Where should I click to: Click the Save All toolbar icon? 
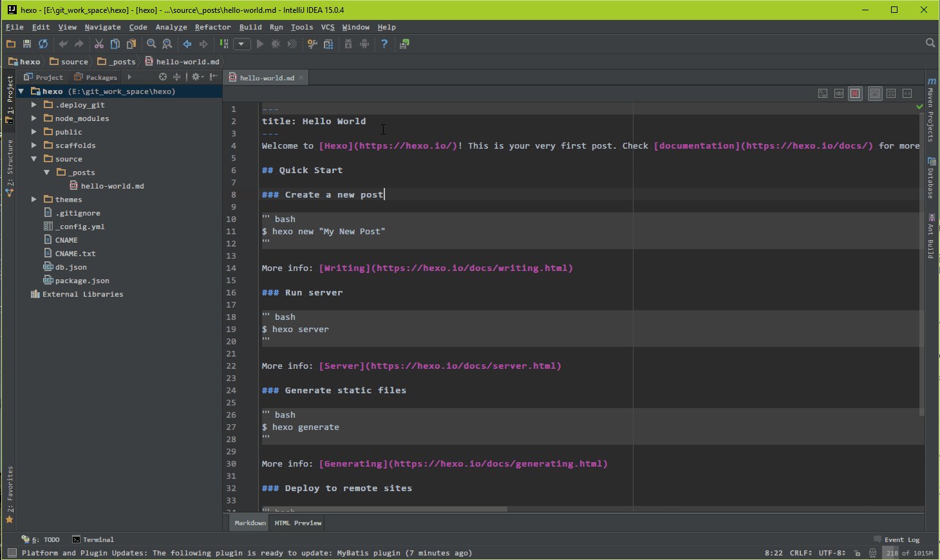point(27,44)
